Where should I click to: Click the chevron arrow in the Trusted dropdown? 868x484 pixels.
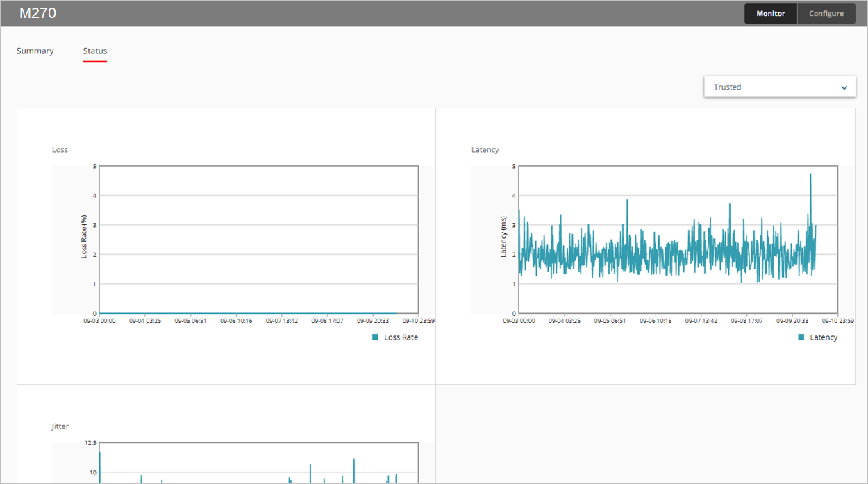tap(844, 87)
